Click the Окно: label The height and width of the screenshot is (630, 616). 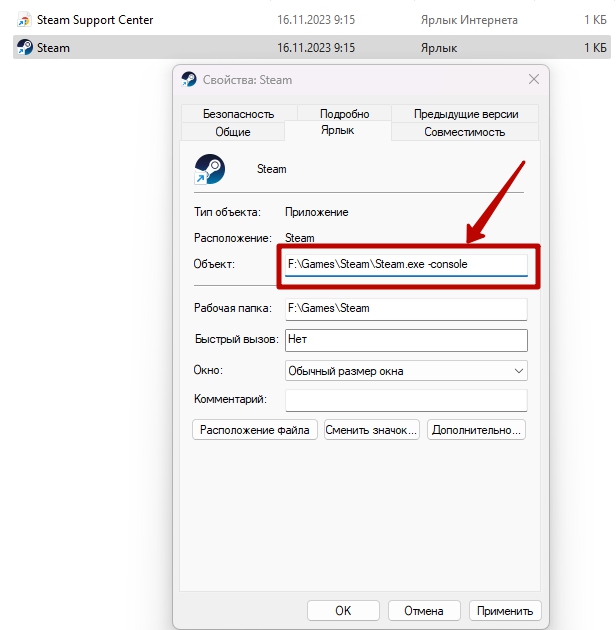point(208,370)
